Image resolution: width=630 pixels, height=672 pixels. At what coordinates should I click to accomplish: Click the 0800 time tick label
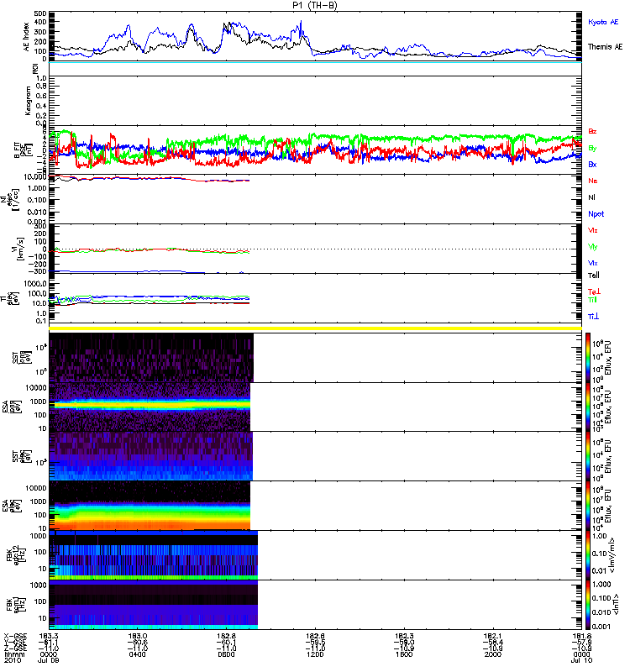pyautogui.click(x=226, y=654)
